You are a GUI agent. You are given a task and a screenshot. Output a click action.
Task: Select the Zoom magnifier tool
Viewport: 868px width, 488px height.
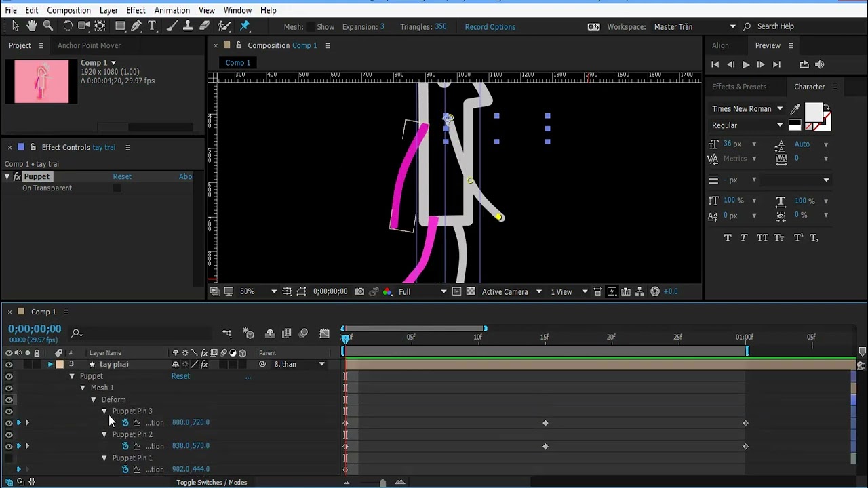click(48, 26)
